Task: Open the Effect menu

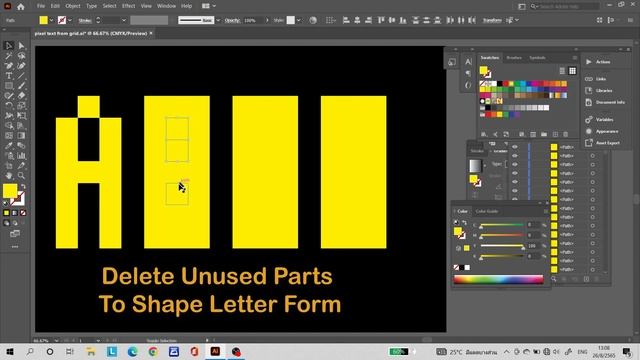Action: [128, 6]
